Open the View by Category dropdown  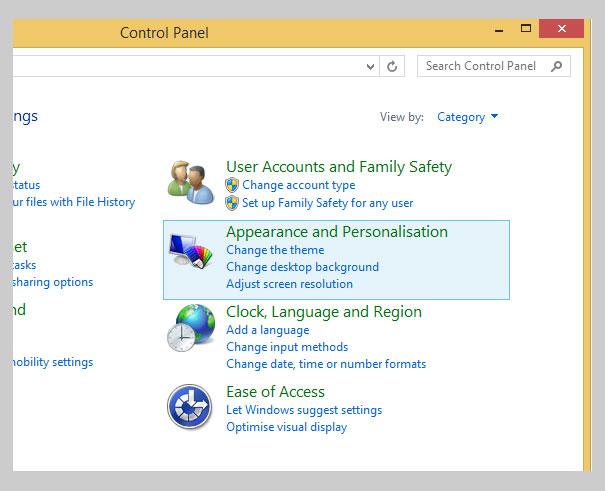pos(467,117)
